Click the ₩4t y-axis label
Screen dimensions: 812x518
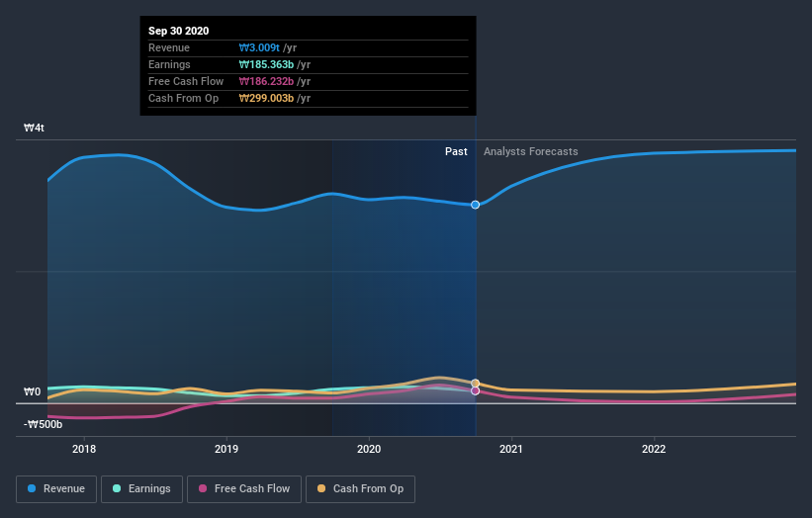pos(34,128)
